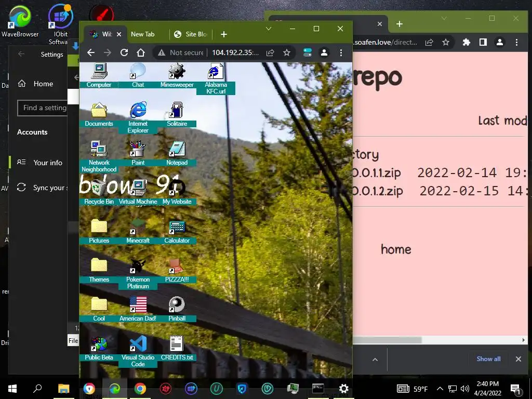The image size is (532, 399).
Task: Click the share icon in the front browser address bar
Action: 270,52
